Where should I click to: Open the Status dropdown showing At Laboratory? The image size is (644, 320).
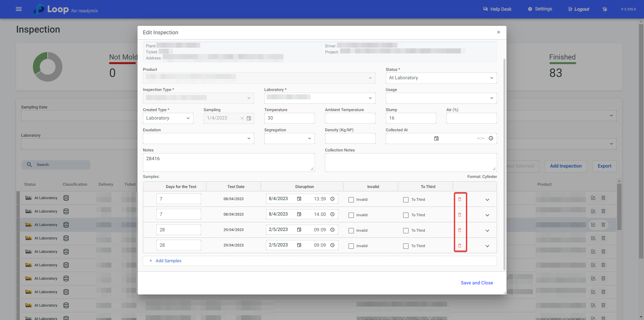pyautogui.click(x=441, y=78)
